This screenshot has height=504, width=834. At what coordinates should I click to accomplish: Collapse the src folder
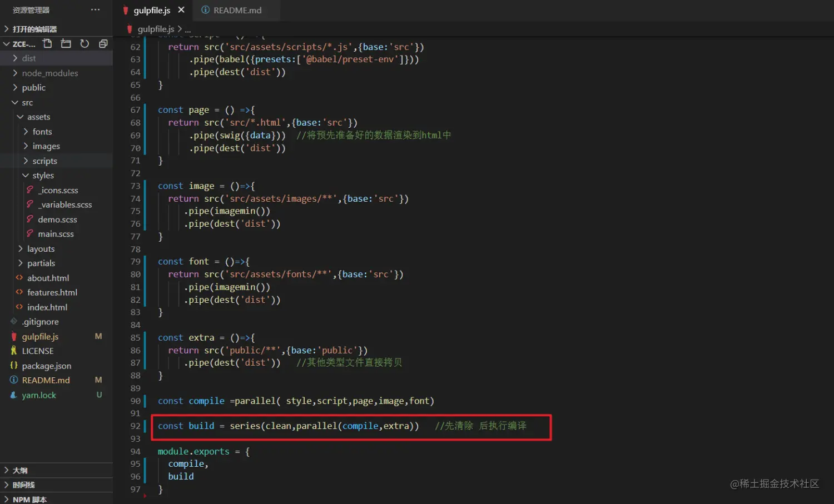(56, 102)
